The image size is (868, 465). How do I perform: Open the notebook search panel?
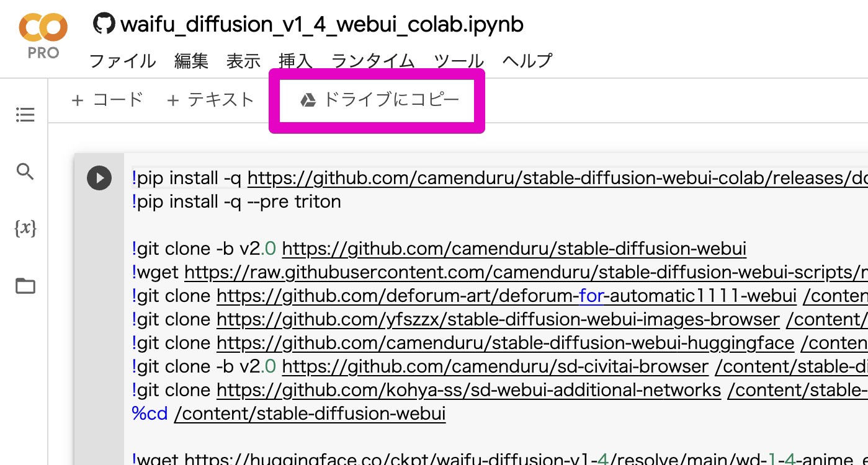(x=25, y=172)
